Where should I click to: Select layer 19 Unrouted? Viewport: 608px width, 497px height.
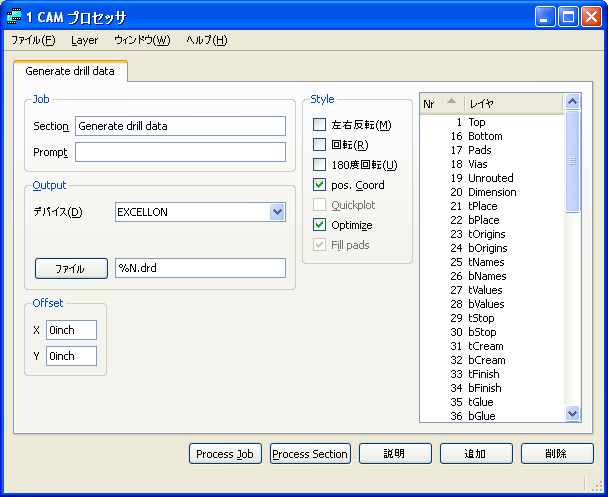coord(492,178)
